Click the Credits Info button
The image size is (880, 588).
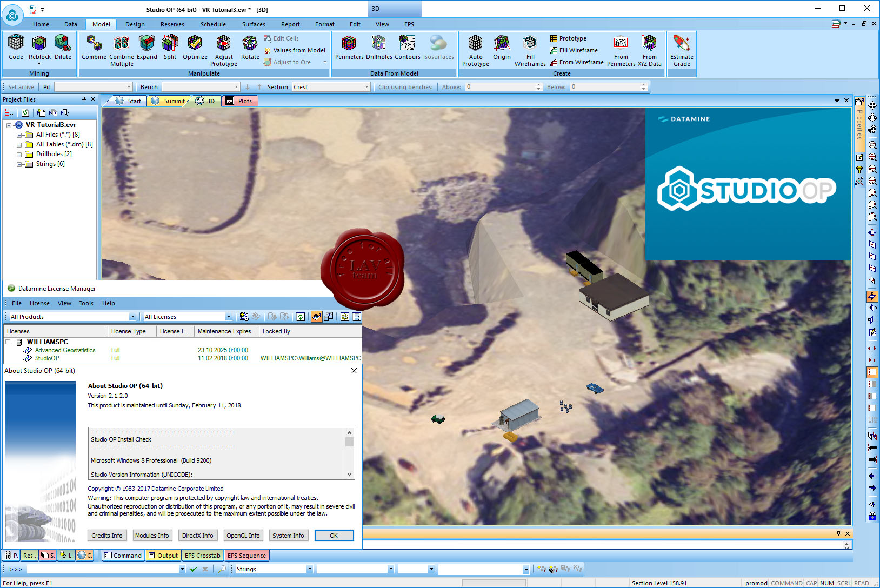tap(107, 536)
